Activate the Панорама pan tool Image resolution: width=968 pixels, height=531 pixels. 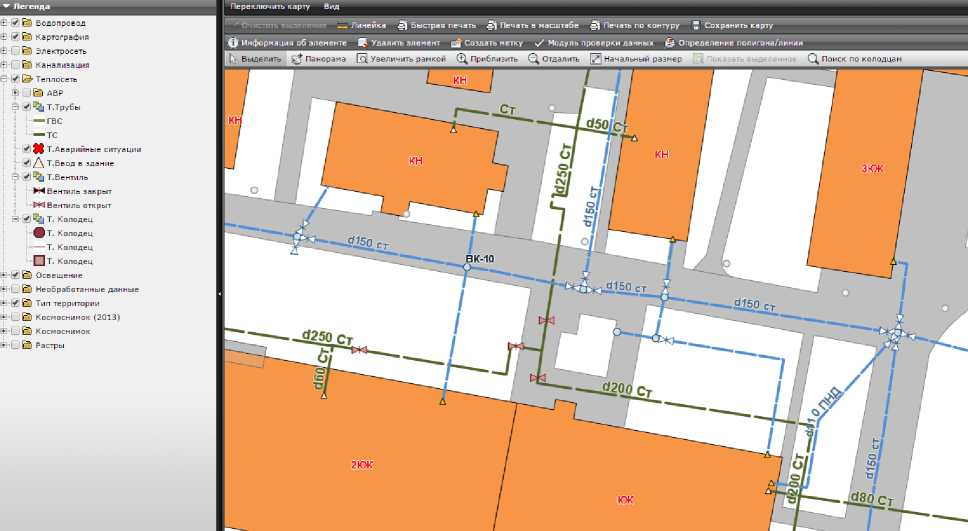[318, 59]
